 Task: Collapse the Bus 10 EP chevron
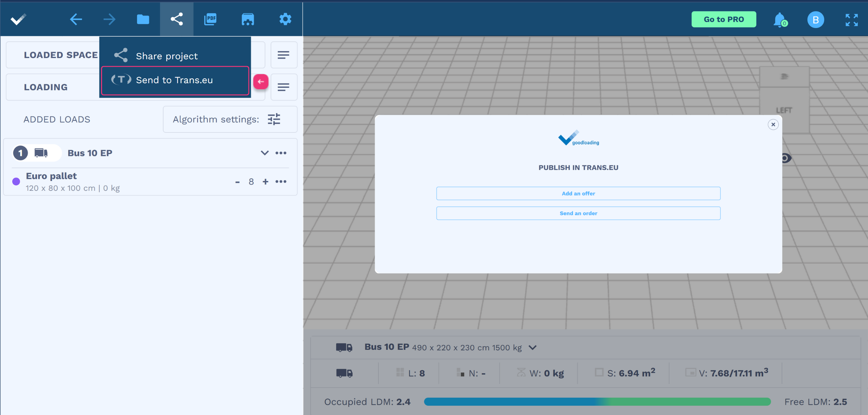pyautogui.click(x=264, y=153)
